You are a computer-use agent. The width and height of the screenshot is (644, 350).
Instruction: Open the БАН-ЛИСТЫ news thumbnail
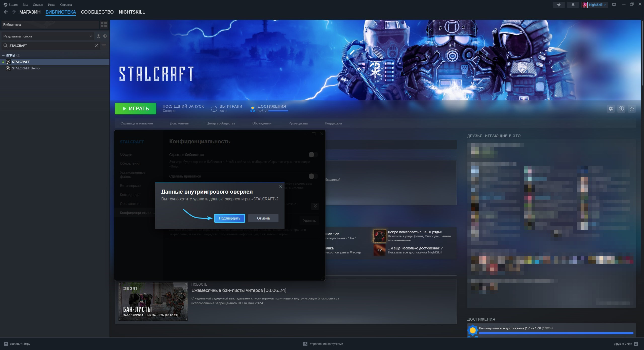[x=153, y=301]
